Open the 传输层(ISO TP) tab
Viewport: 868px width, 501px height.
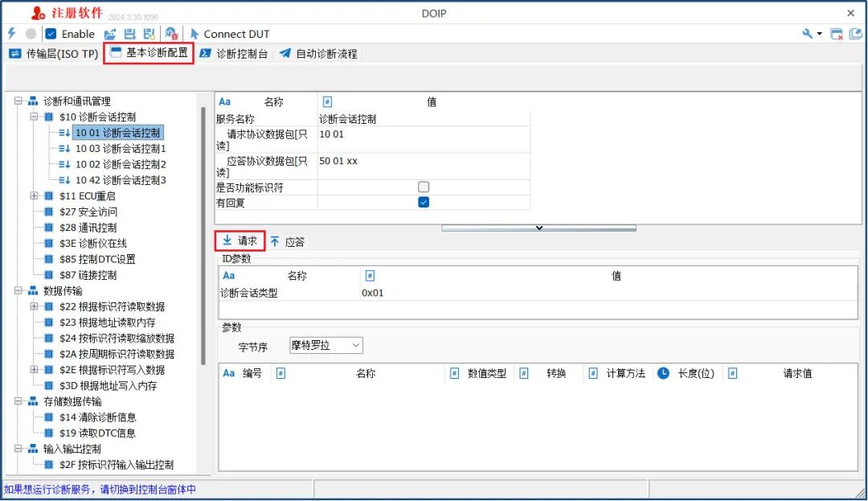[54, 55]
